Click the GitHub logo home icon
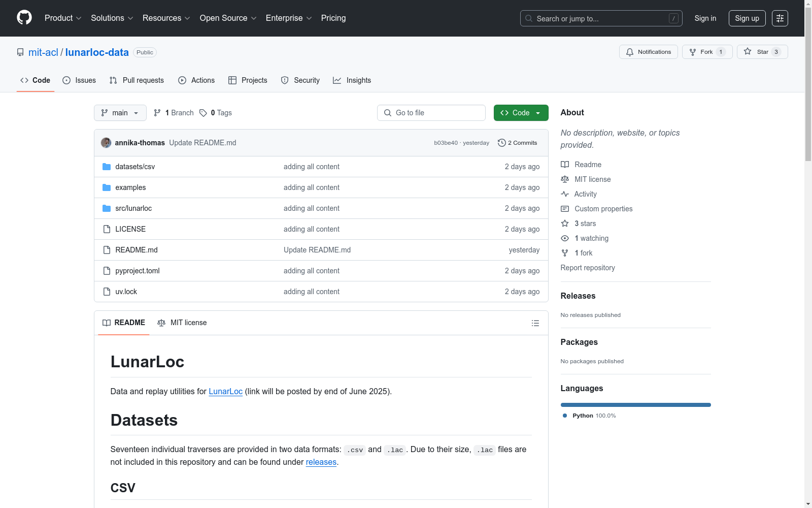This screenshot has height=508, width=812. tap(24, 18)
